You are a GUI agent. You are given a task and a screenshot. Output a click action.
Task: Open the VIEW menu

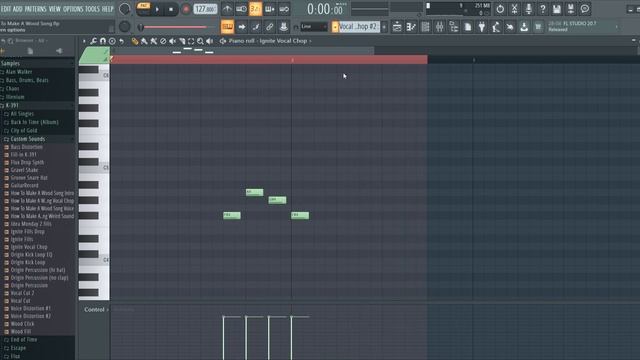(x=55, y=9)
